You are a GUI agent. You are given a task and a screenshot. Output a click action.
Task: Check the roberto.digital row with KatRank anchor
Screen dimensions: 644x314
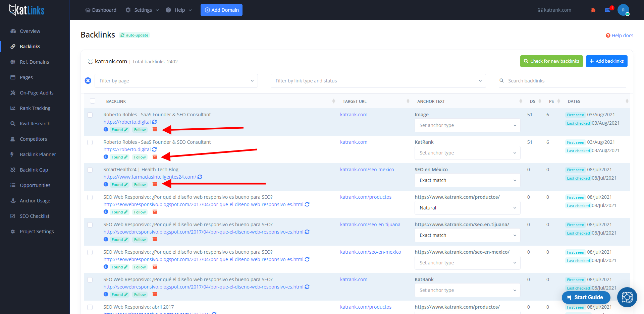(x=90, y=142)
